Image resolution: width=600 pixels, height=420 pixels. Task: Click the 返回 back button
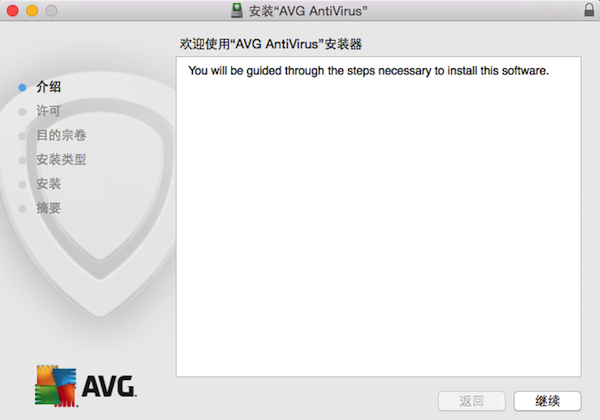pos(471,401)
